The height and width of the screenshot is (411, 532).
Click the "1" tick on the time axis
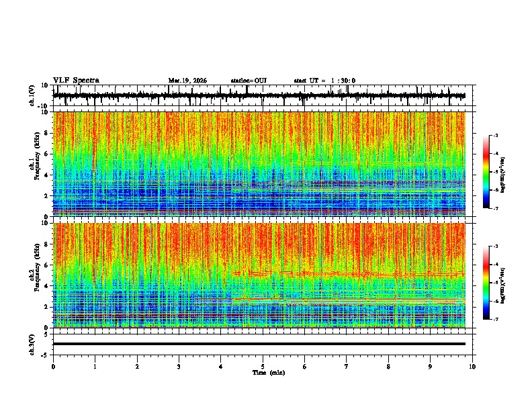coord(95,367)
